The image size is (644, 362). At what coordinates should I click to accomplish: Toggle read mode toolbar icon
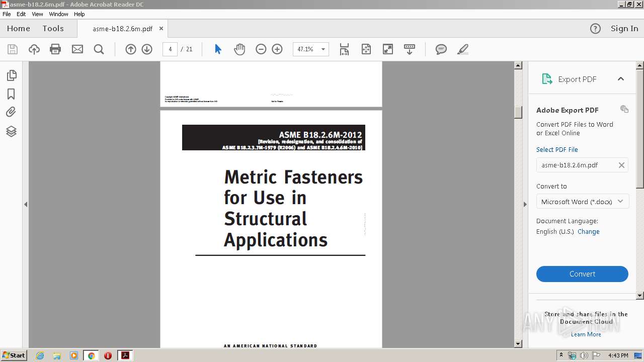click(x=410, y=49)
